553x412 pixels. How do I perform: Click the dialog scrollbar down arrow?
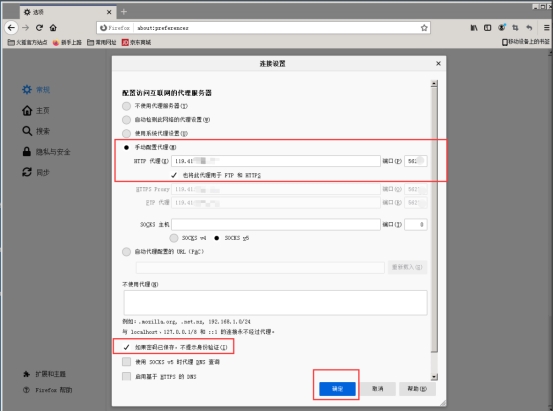(434, 377)
